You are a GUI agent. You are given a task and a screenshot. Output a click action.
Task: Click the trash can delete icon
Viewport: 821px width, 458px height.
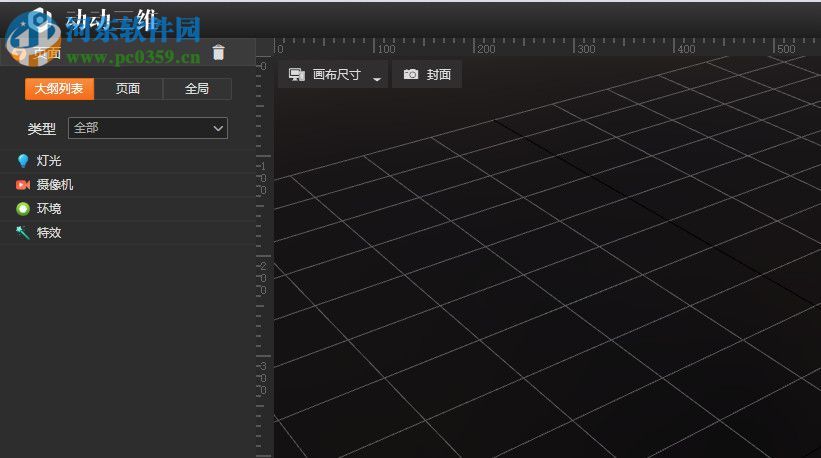(218, 52)
